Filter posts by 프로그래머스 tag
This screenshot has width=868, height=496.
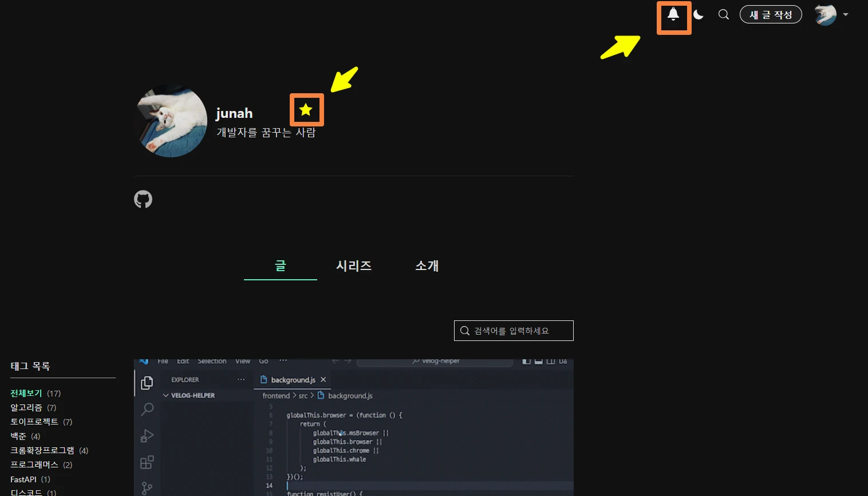pyautogui.click(x=34, y=465)
